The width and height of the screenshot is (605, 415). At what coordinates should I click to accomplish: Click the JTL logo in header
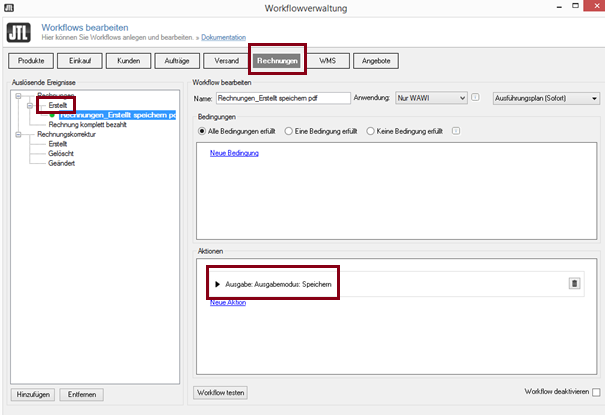(21, 21)
